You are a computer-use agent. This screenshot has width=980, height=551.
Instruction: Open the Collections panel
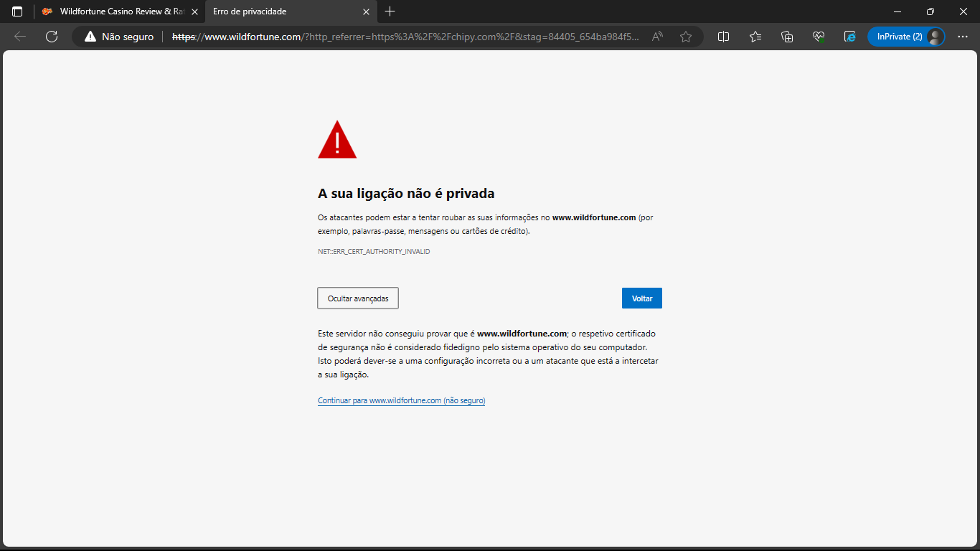(x=787, y=36)
